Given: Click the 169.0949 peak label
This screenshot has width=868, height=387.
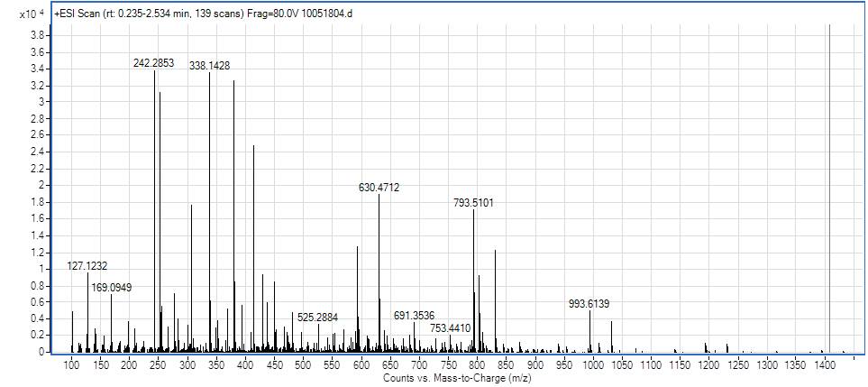Looking at the screenshot, I should (x=111, y=288).
